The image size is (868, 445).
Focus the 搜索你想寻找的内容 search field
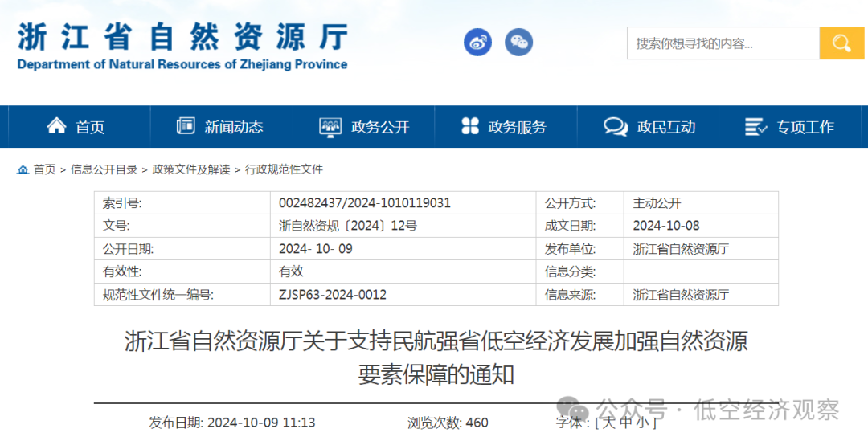tap(723, 43)
